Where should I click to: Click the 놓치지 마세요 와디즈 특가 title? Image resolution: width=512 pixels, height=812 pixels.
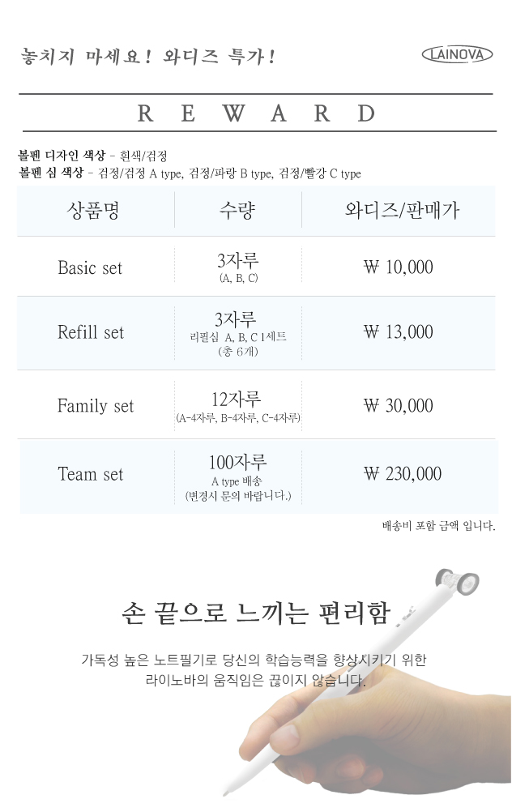[148, 56]
